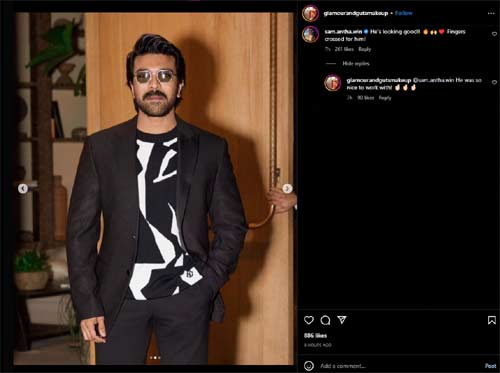Open the glamourandgutsmakeup profile from the header username
The width and height of the screenshot is (500, 373).
point(356,13)
